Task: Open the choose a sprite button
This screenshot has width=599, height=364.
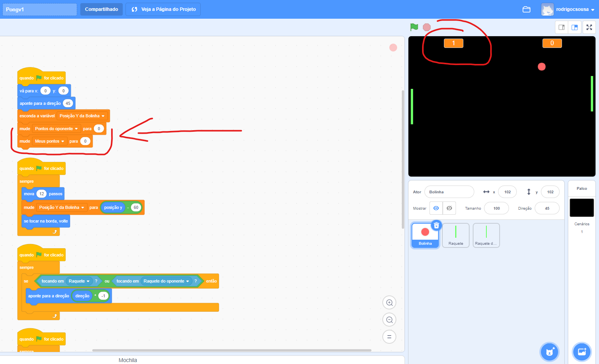Action: tap(550, 352)
